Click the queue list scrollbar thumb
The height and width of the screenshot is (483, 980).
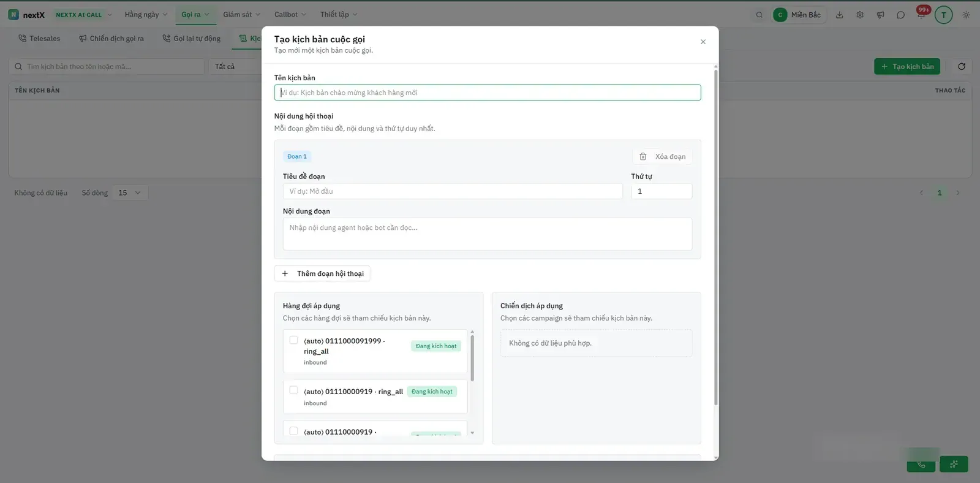(x=472, y=358)
